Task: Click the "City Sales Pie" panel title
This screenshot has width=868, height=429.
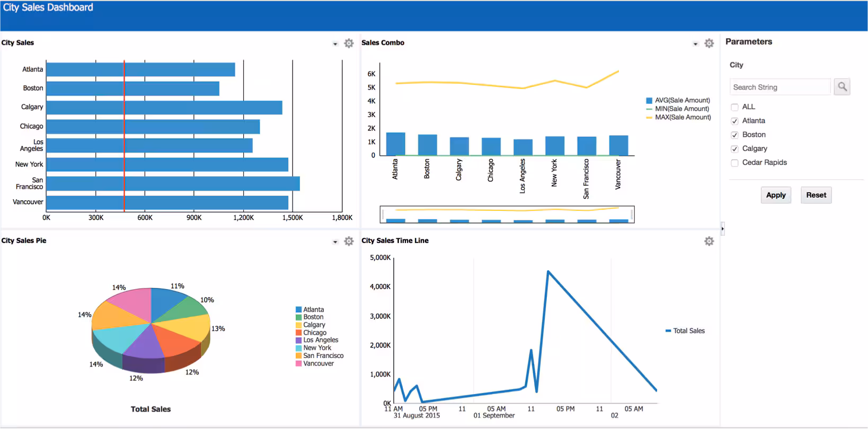Action: pyautogui.click(x=24, y=241)
